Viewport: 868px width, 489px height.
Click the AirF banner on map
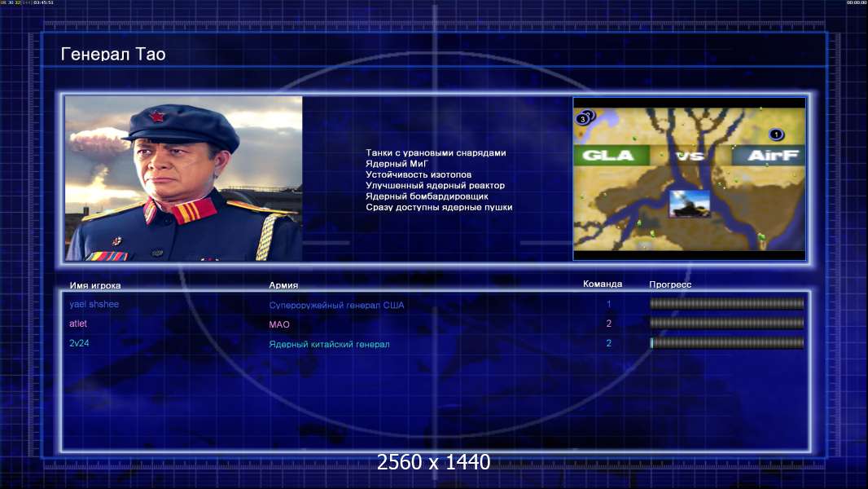[769, 156]
